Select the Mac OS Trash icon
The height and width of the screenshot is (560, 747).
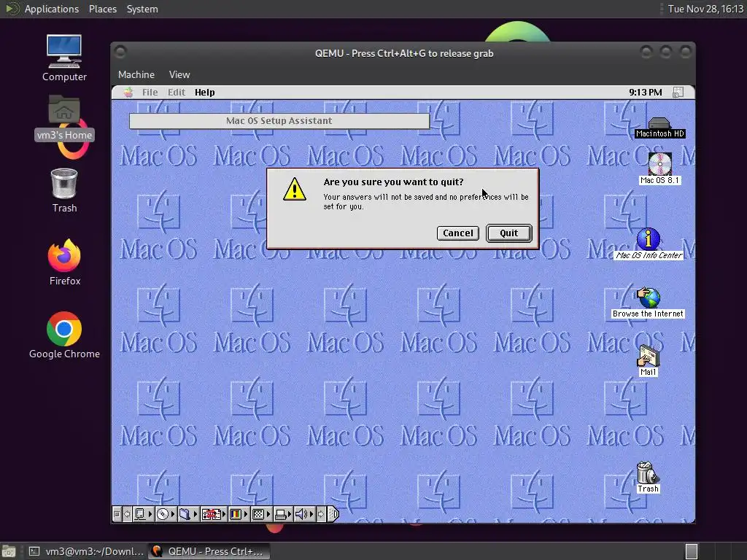[x=648, y=477]
